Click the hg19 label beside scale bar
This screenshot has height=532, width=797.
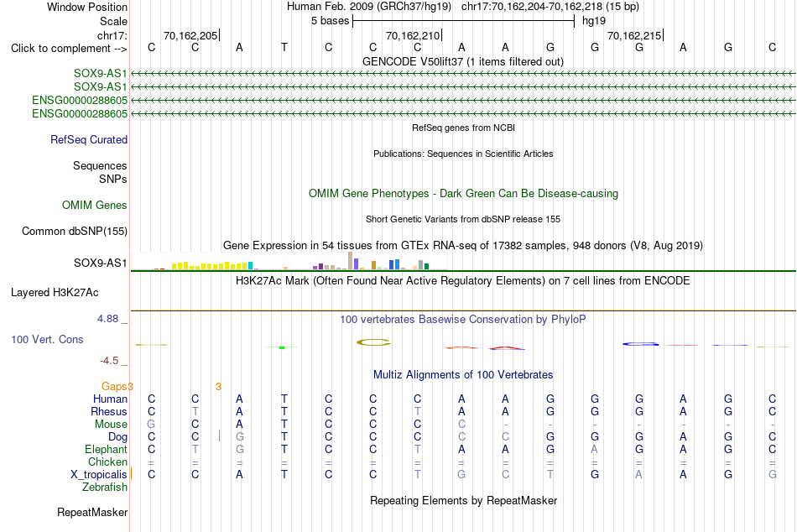(x=594, y=21)
